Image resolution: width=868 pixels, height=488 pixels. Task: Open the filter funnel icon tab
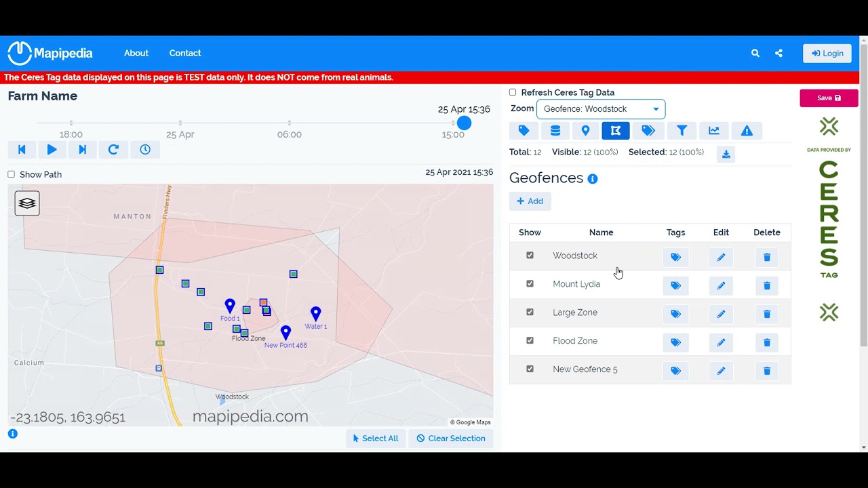point(682,131)
